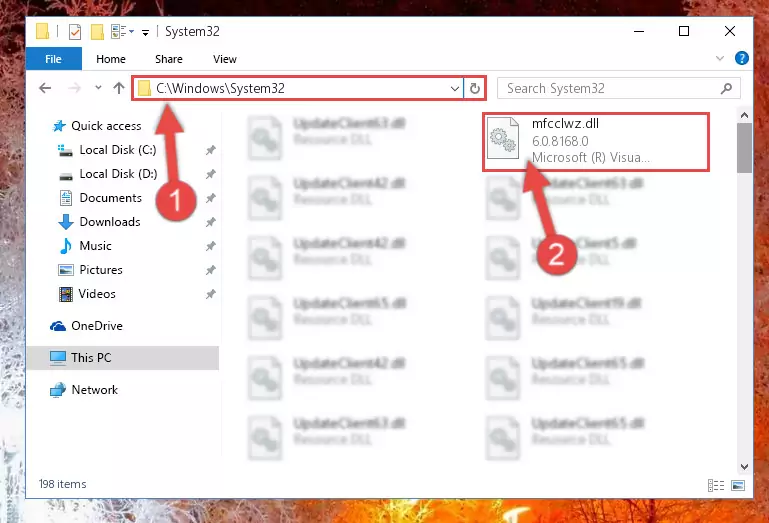Click the pin icon next to Pictures
The image size is (769, 523).
[210, 270]
